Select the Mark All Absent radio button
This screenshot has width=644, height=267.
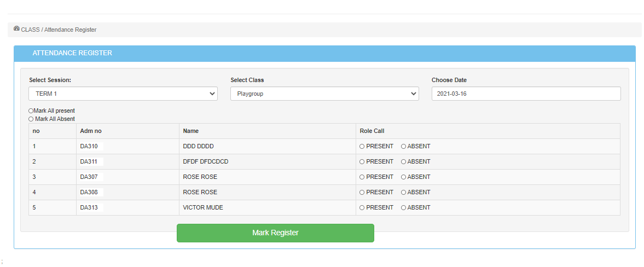coord(31,119)
